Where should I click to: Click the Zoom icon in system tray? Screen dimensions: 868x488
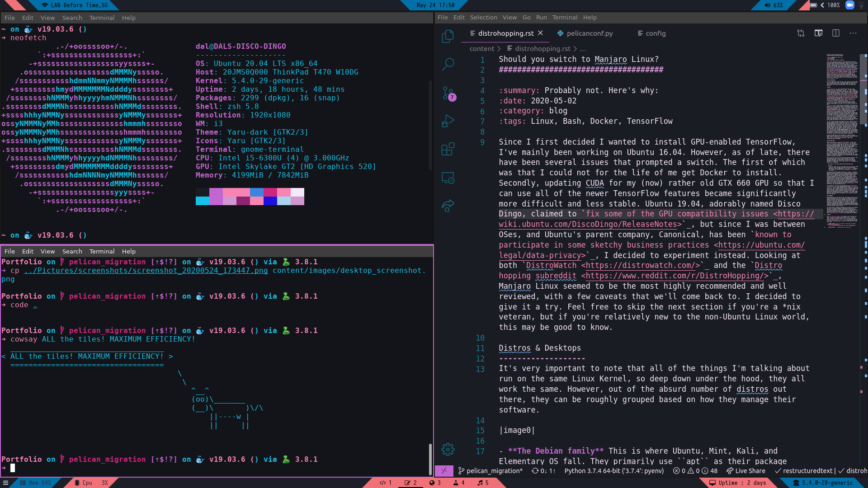click(850, 5)
